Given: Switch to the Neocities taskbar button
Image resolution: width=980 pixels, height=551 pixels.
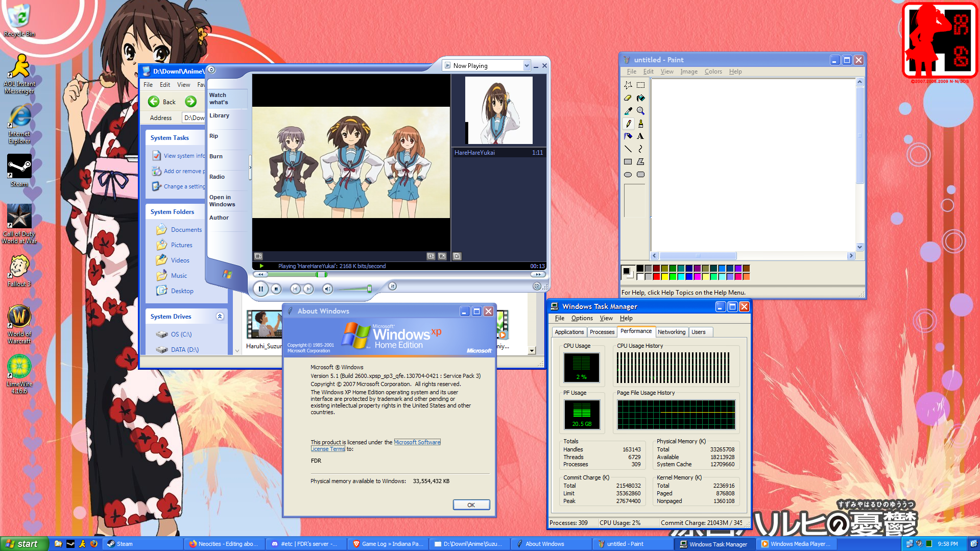Looking at the screenshot, I should pyautogui.click(x=224, y=544).
